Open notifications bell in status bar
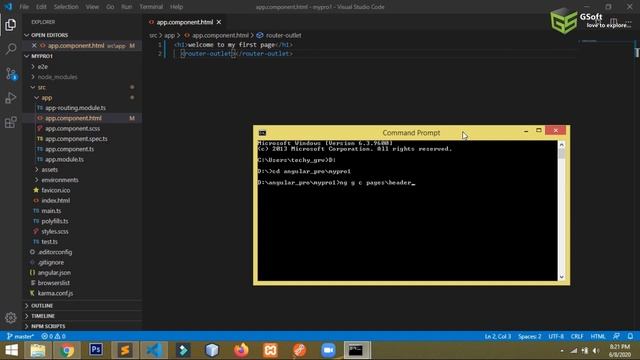This screenshot has width=640, height=360. coord(630,336)
